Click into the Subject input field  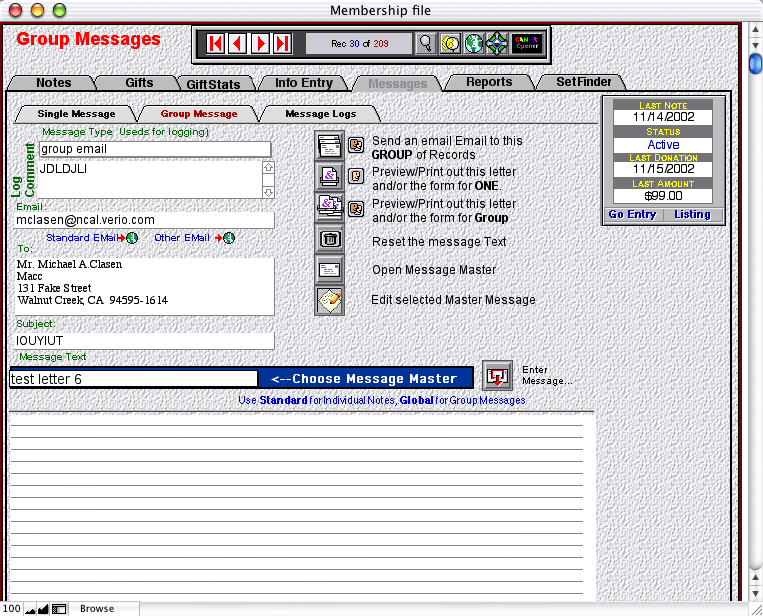145,340
